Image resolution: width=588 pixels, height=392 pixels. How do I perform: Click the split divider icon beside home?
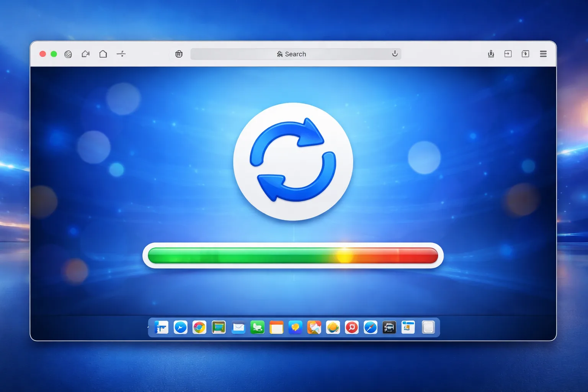point(121,54)
